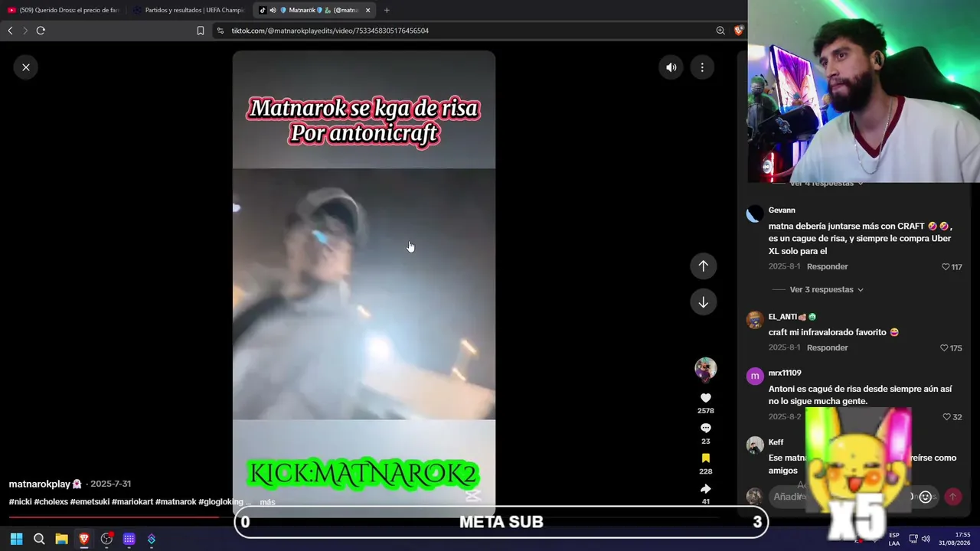Open EL_ANTI's profile from username
The height and width of the screenshot is (551, 980).
pyautogui.click(x=792, y=317)
